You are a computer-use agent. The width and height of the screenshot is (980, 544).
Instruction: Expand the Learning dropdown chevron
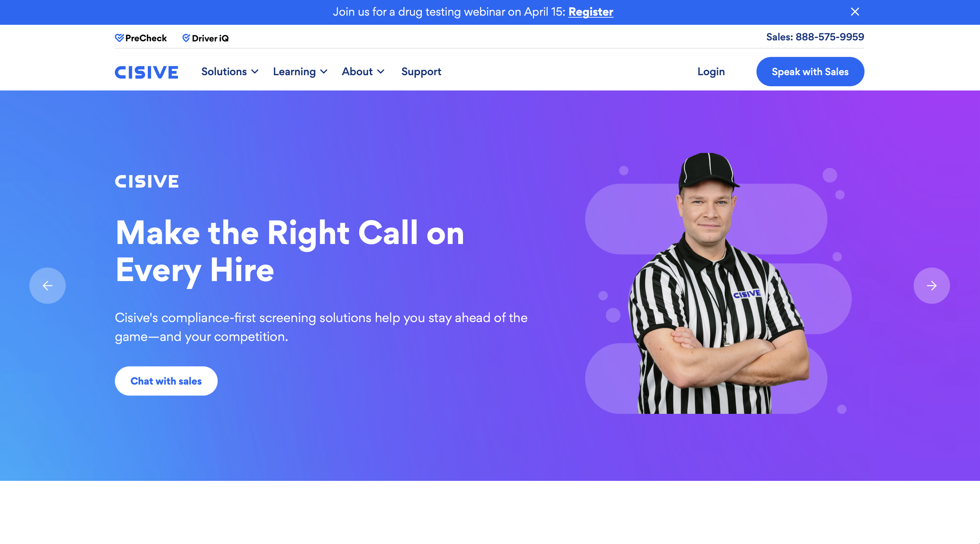pos(324,72)
